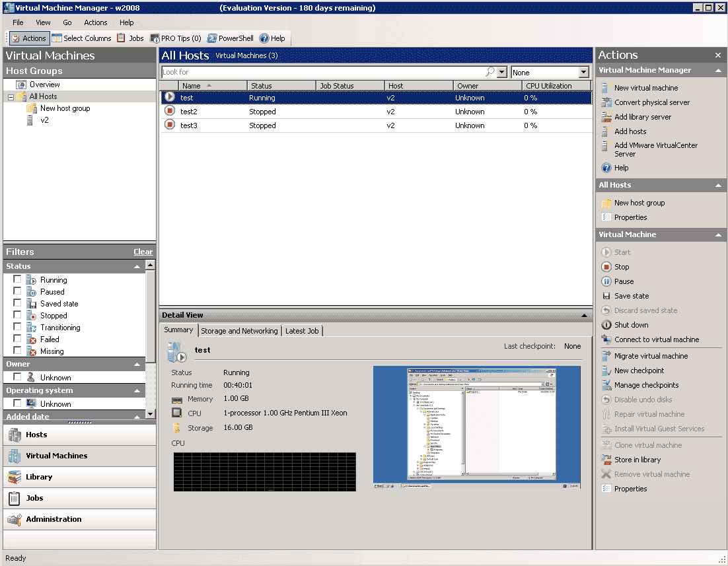Switch to the Latest Job tab
Viewport: 728px width, 566px height.
tap(302, 331)
